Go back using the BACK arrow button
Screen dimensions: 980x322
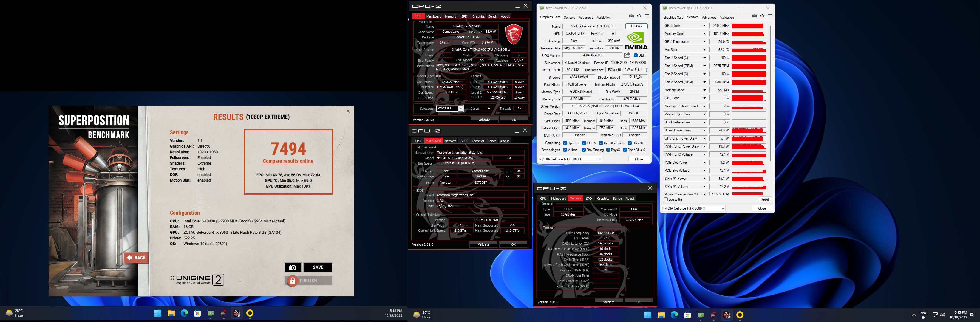136,258
